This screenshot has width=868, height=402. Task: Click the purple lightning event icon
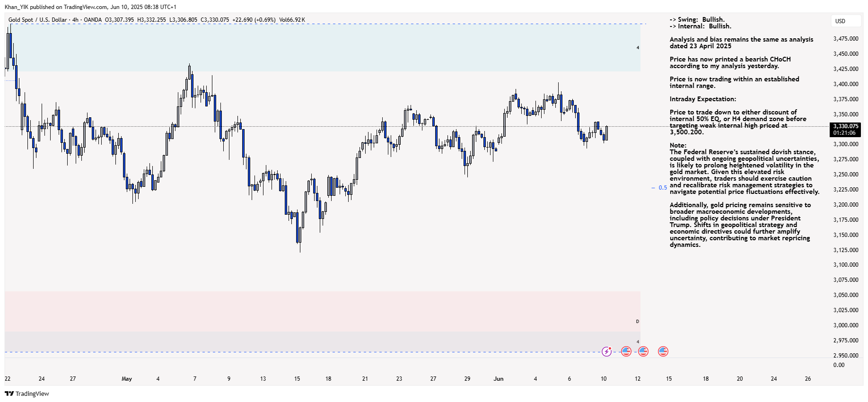tap(606, 351)
